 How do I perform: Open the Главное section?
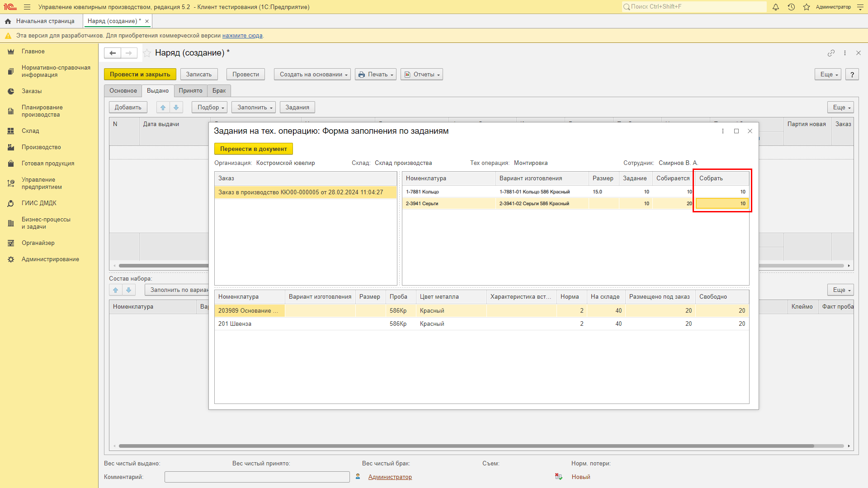tap(33, 52)
